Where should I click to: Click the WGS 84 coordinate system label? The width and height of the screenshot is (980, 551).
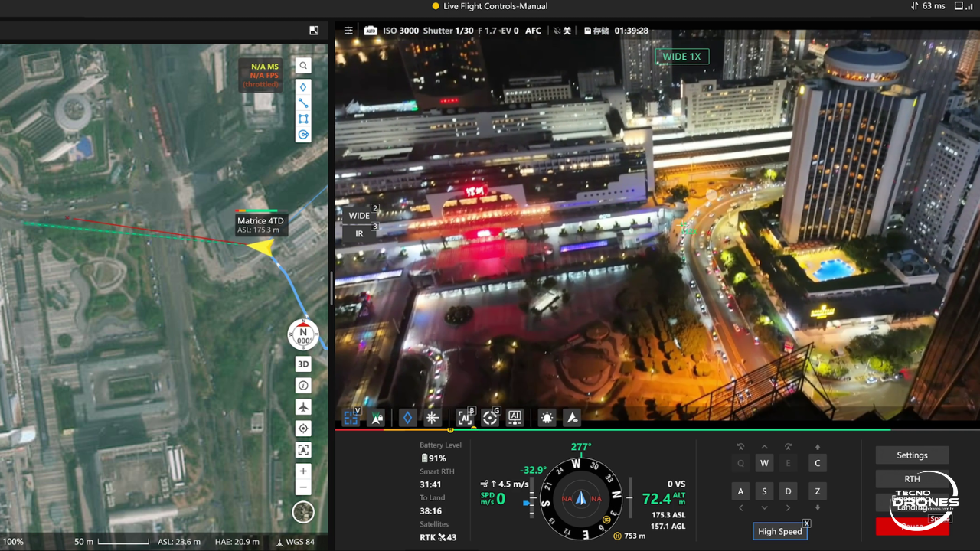pos(295,542)
